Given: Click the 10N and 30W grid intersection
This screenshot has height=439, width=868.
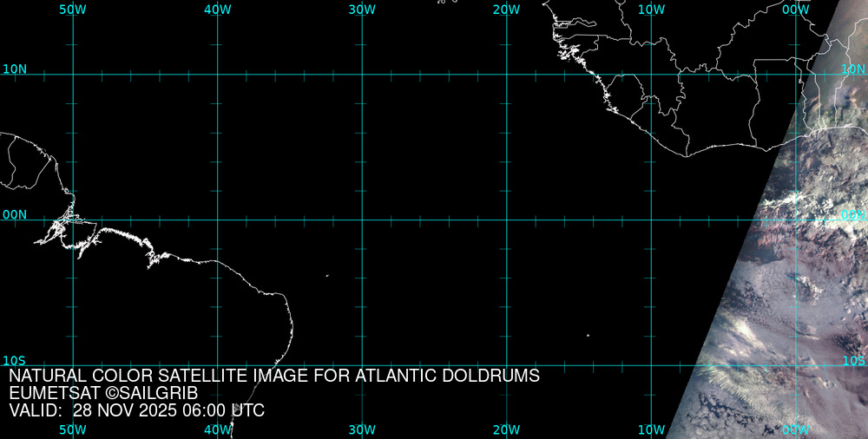Looking at the screenshot, I should click(362, 75).
